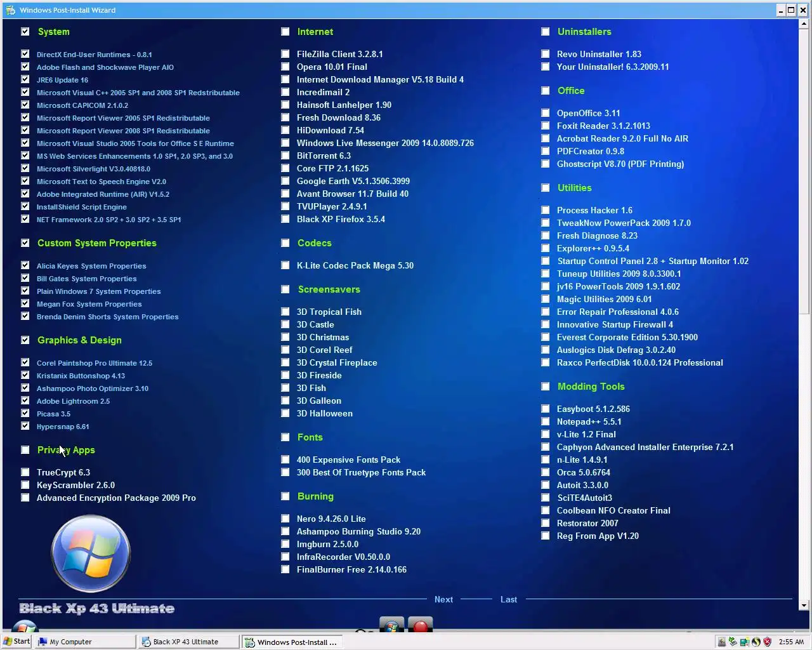Screen dimensions: 812x650
Task: Click the 'Adobe Lightroom 2.5' label
Action: (x=73, y=401)
